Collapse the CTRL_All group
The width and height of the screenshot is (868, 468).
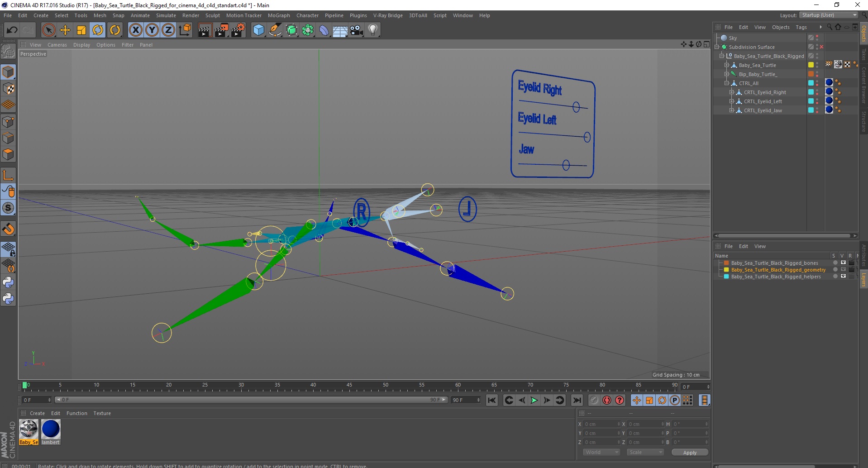tap(727, 83)
